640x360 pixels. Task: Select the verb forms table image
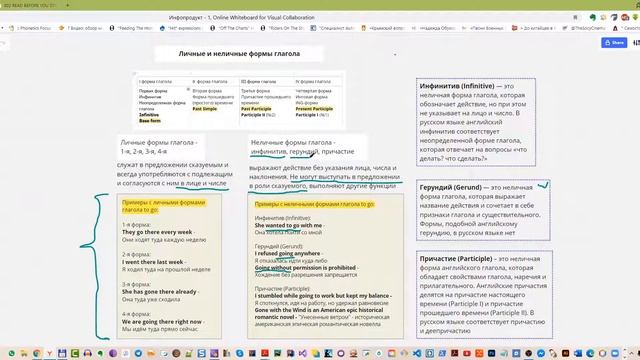tap(240, 100)
